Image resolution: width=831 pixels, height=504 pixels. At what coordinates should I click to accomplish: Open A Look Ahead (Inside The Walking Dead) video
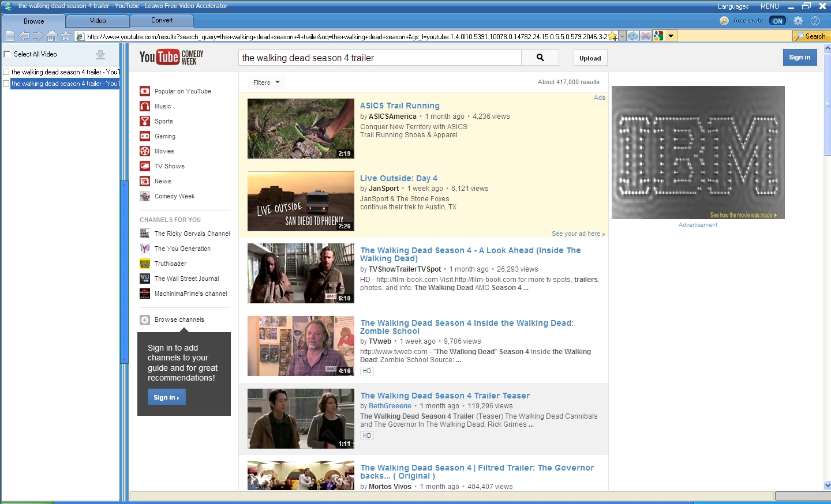[x=470, y=254]
